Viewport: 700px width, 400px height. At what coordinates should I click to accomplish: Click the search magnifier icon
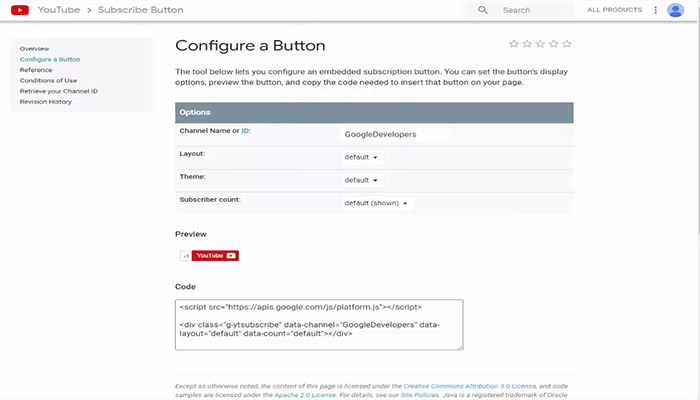(x=483, y=10)
